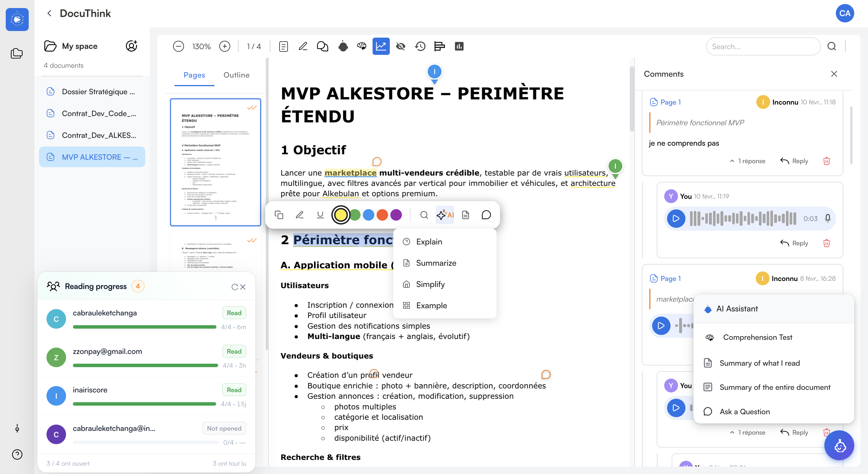Viewport: 868px width, 474px height.
Task: Toggle the hide annotations eye icon
Action: click(x=401, y=46)
